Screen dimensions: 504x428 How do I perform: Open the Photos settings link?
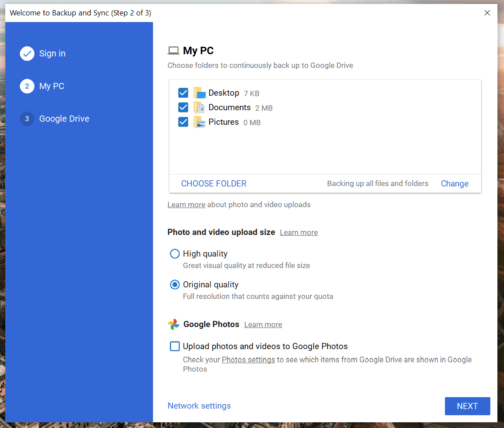(x=248, y=360)
